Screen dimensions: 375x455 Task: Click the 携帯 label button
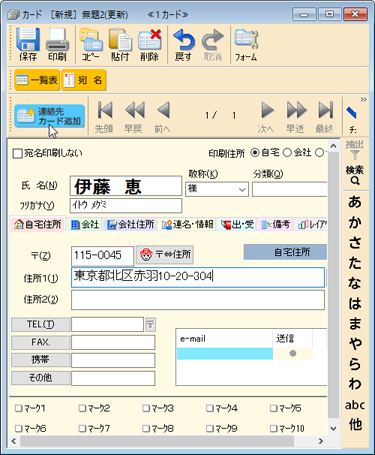coord(41,360)
